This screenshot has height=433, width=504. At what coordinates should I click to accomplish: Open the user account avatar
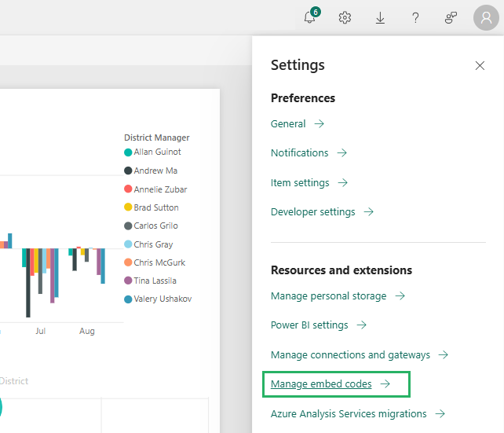(485, 18)
